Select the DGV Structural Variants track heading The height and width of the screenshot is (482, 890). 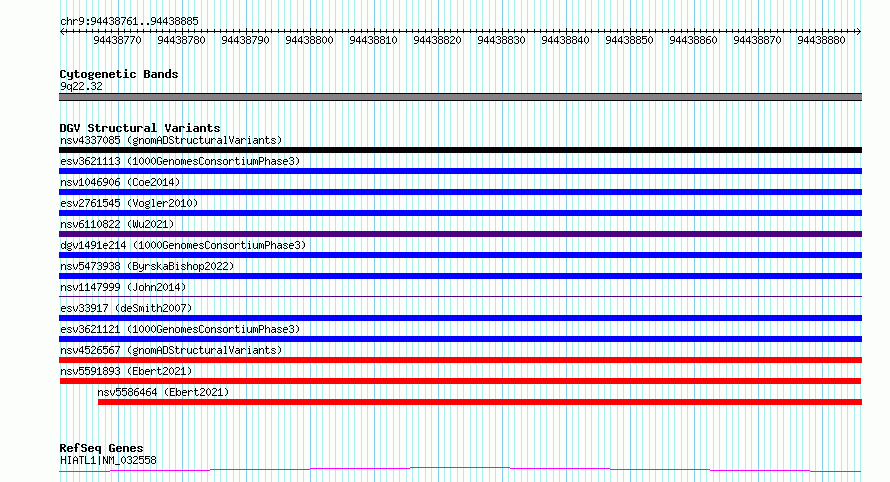(x=140, y=128)
